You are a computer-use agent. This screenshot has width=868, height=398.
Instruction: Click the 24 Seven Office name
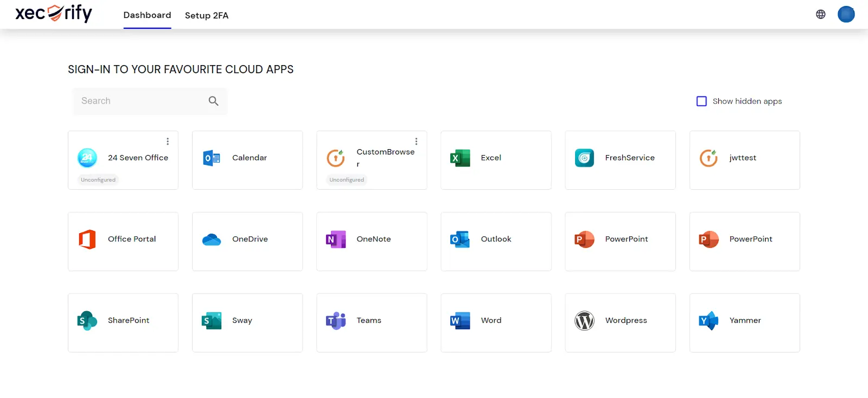click(x=138, y=158)
